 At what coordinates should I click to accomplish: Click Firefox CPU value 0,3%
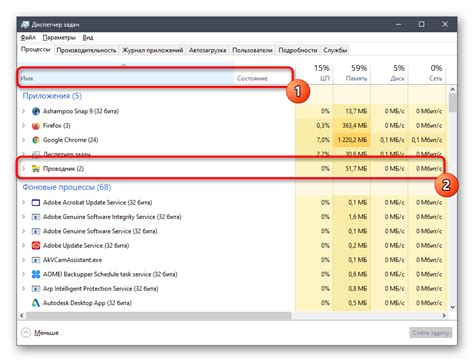pyautogui.click(x=323, y=126)
